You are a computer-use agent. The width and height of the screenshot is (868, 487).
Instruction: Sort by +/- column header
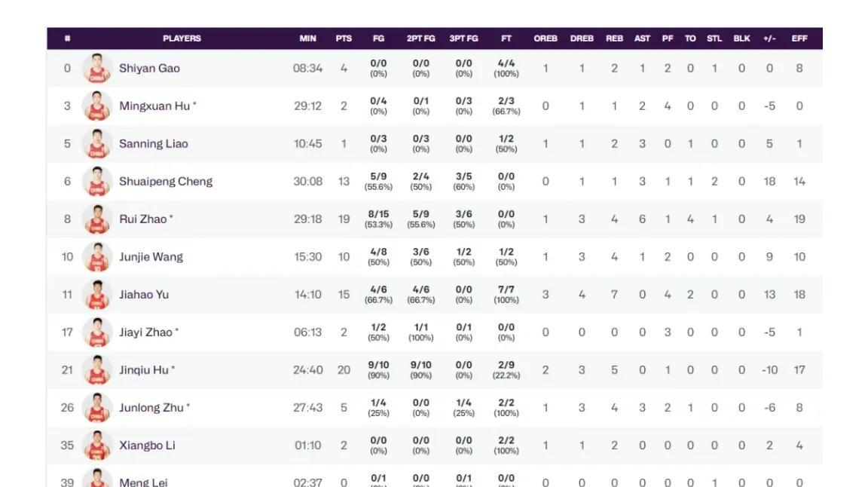769,38
